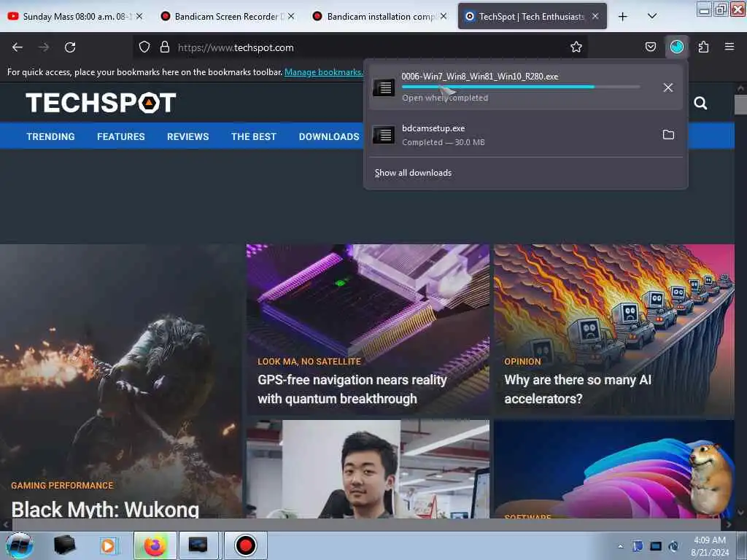Cancel the 0006-Win7_Win8 download
The image size is (747, 560).
pyautogui.click(x=668, y=87)
